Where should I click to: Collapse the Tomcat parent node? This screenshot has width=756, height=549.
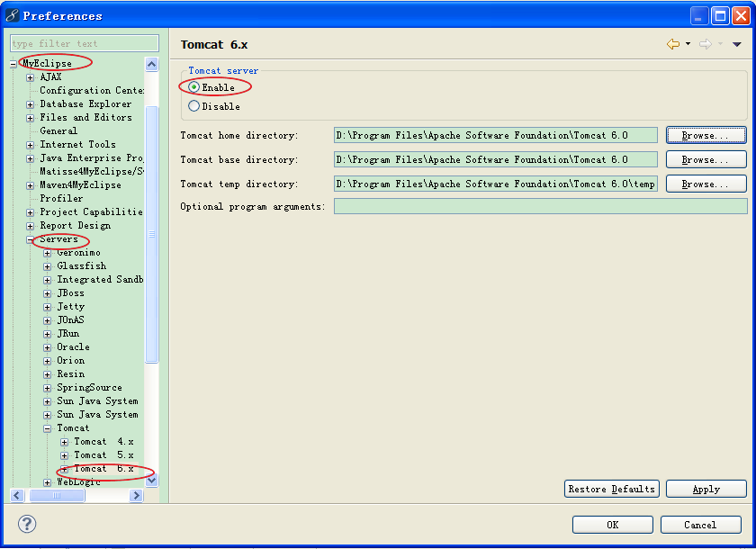(47, 428)
